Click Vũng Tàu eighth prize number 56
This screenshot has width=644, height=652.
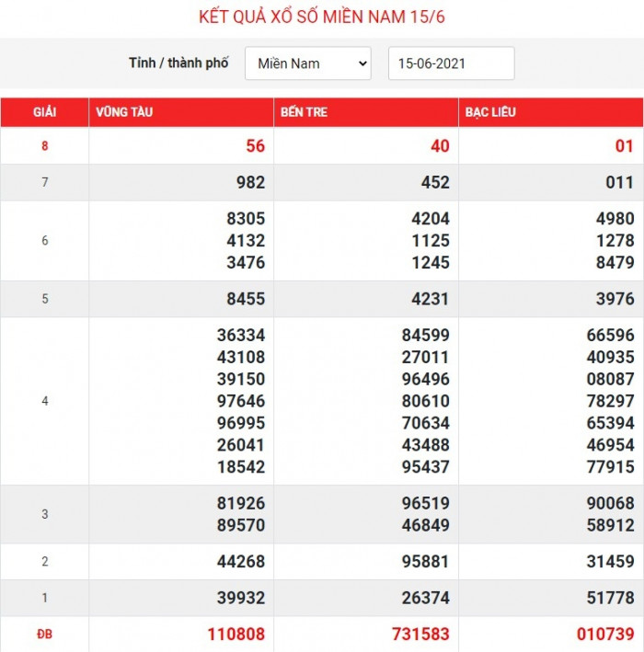click(255, 146)
